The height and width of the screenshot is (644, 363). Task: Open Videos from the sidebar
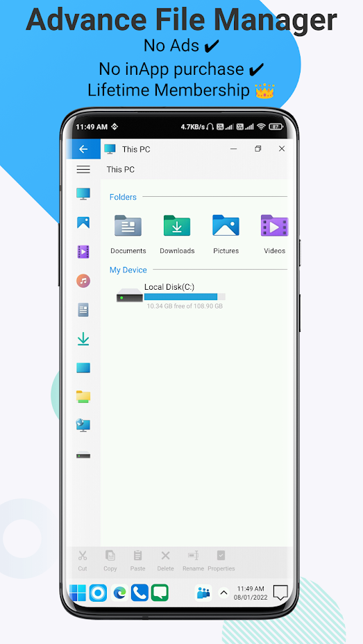[x=83, y=252]
